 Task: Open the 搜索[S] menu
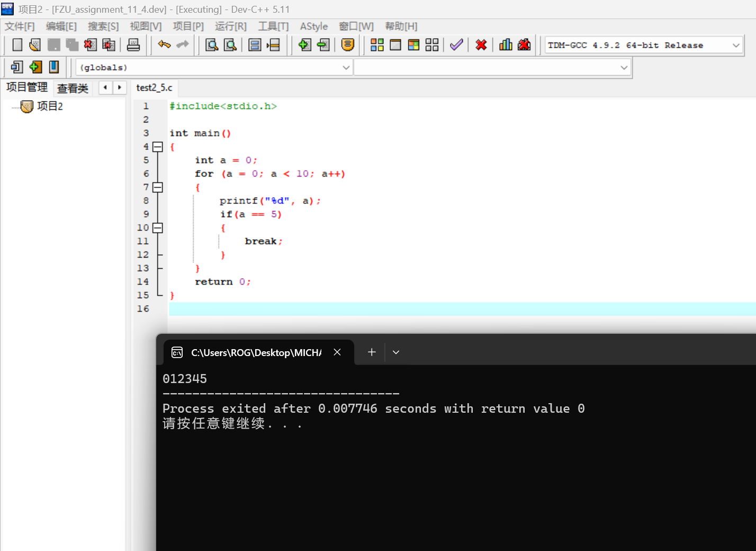tap(103, 26)
